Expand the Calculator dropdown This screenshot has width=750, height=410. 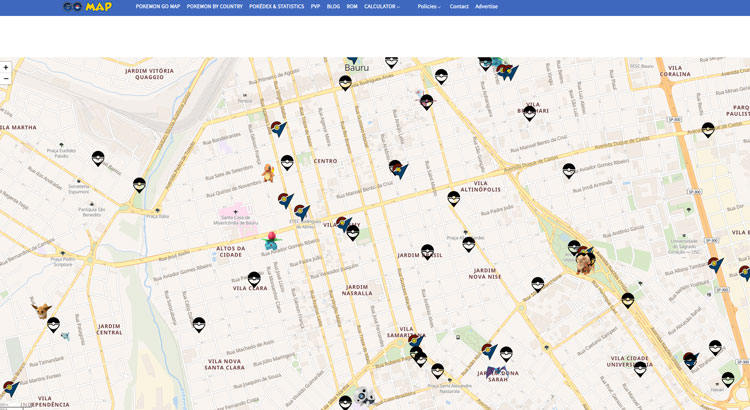[x=381, y=6]
